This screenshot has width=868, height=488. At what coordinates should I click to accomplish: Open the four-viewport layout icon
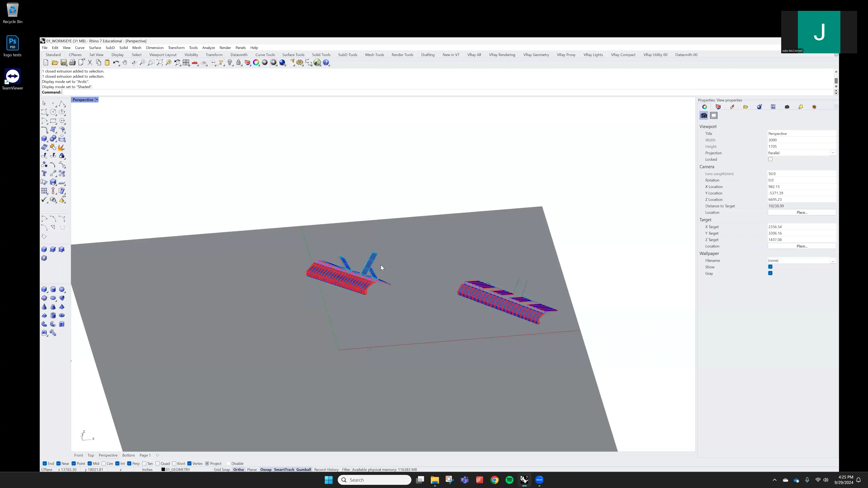(x=186, y=63)
